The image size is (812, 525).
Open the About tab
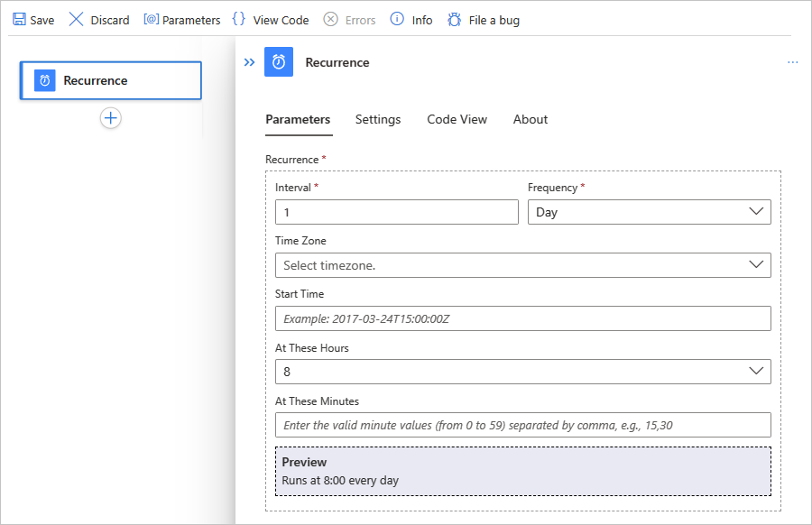[x=531, y=119]
